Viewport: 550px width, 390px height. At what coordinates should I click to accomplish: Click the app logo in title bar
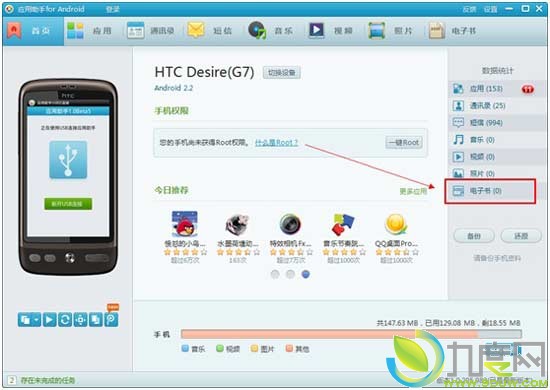9,9
